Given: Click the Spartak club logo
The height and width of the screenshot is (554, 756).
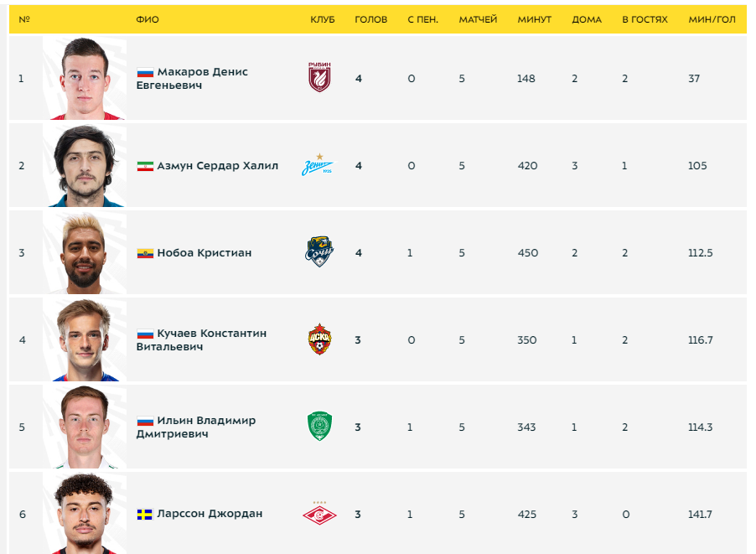Looking at the screenshot, I should (319, 513).
